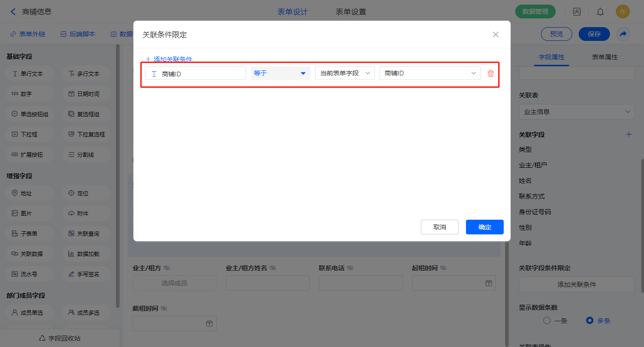This screenshot has width=644, height=347.
Task: Select the 多条 radio option
Action: [x=590, y=321]
